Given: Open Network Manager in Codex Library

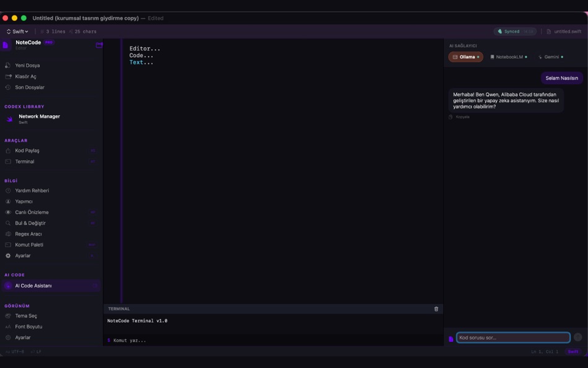Looking at the screenshot, I should pos(50,119).
